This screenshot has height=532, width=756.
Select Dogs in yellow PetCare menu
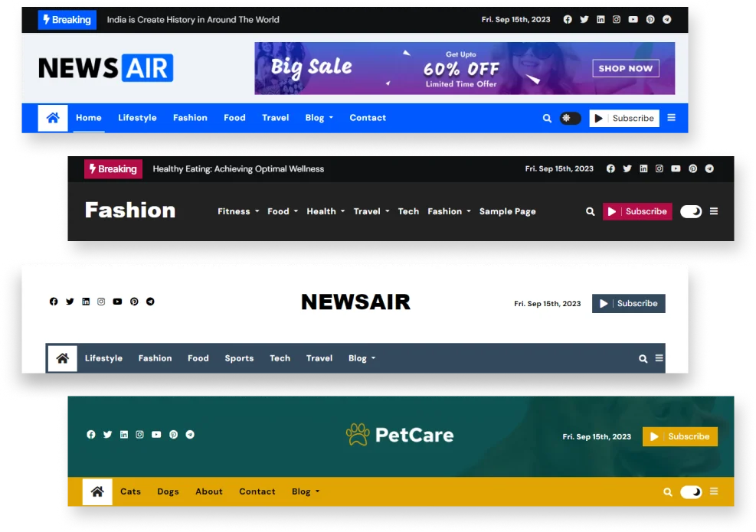168,491
